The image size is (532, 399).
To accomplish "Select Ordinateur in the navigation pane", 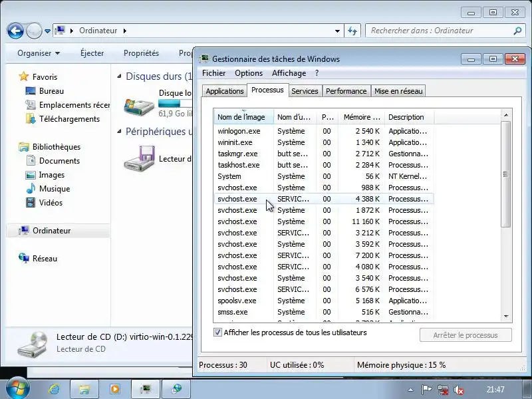I will tap(58, 231).
